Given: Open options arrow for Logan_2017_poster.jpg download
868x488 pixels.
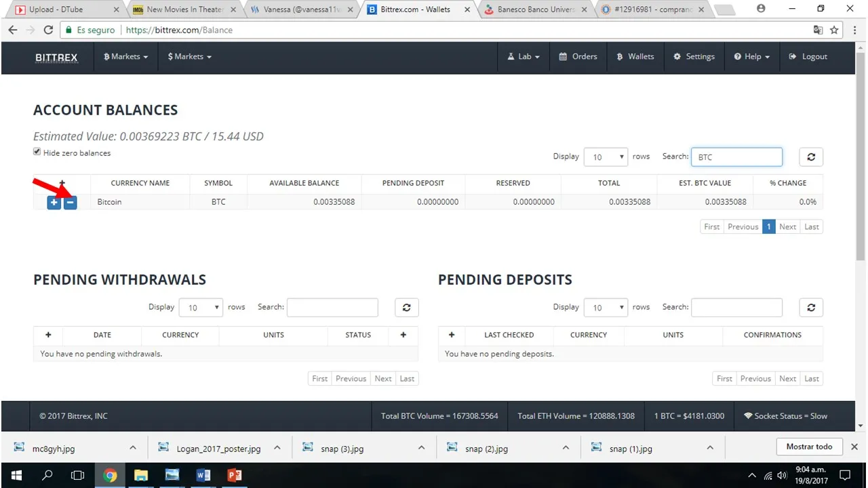Looking at the screenshot, I should [277, 448].
